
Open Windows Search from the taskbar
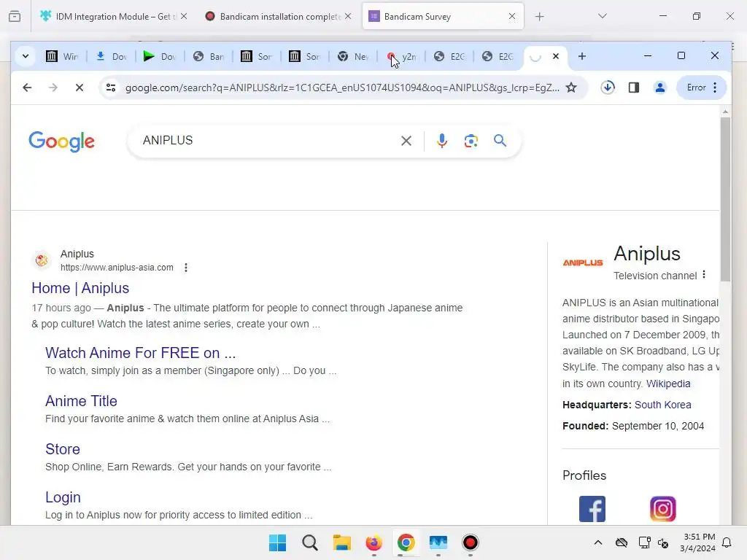[309, 542]
